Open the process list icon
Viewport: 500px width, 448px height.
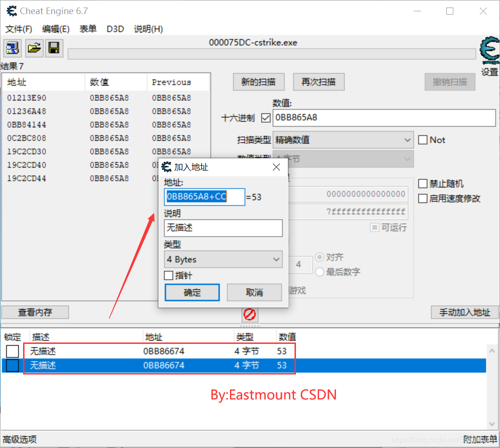click(12, 48)
